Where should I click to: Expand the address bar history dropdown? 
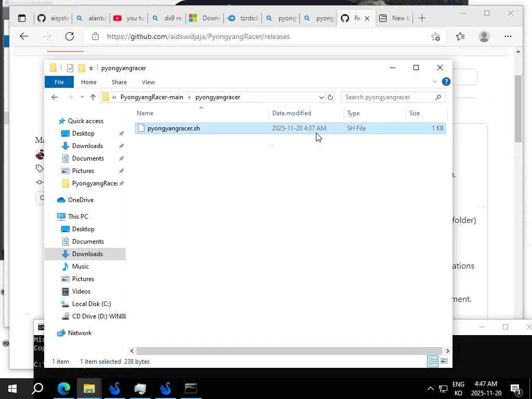click(x=321, y=97)
